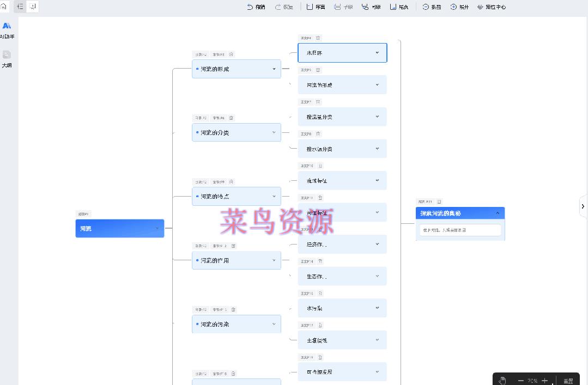Select the 定位中心 locate-center icon
This screenshot has width=588, height=385.
pos(491,7)
